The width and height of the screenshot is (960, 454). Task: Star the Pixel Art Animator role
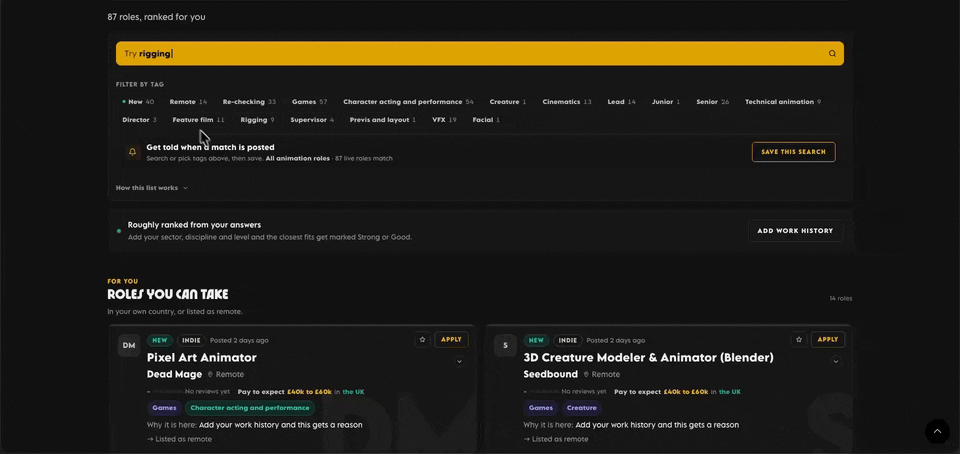coord(422,340)
